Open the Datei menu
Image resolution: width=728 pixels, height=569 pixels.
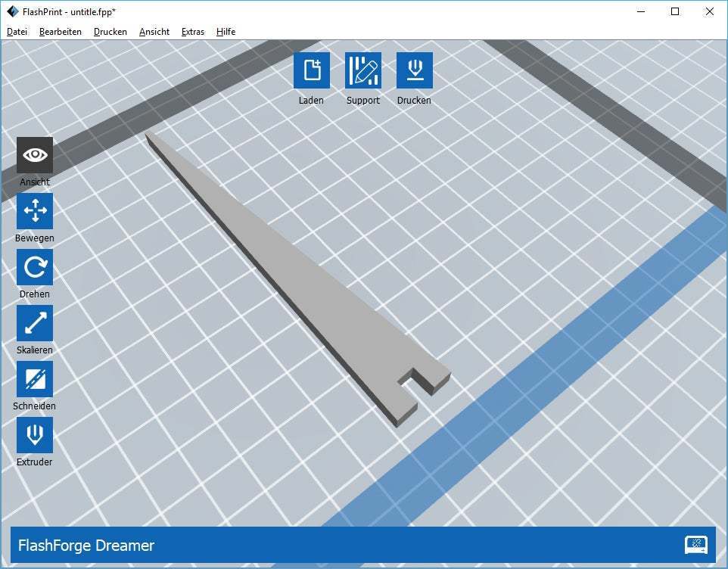click(x=17, y=32)
